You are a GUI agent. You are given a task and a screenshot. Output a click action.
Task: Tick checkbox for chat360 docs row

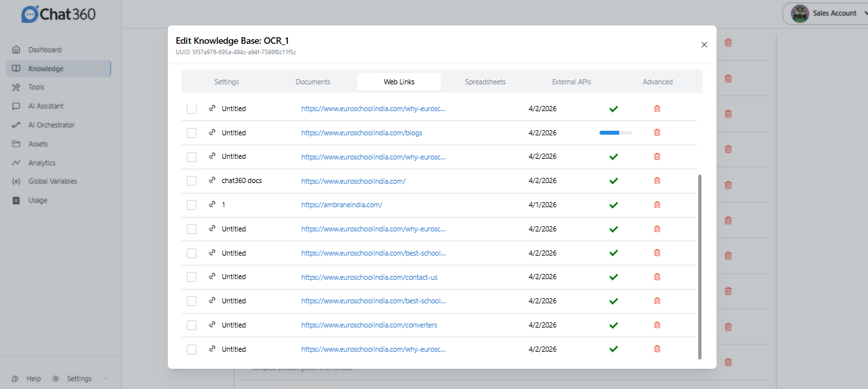point(191,180)
